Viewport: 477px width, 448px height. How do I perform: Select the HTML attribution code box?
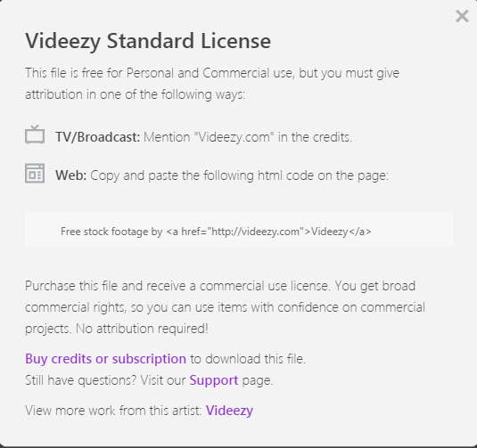[x=239, y=230]
